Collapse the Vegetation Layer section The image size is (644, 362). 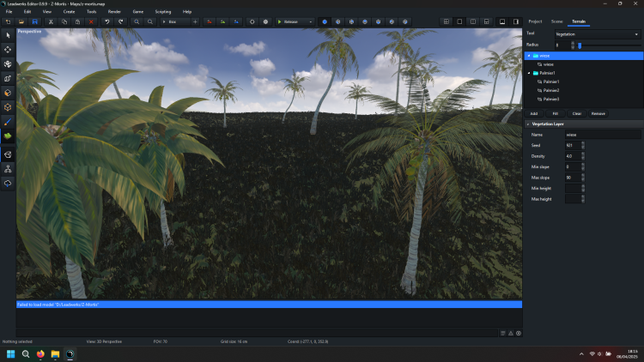tap(528, 124)
